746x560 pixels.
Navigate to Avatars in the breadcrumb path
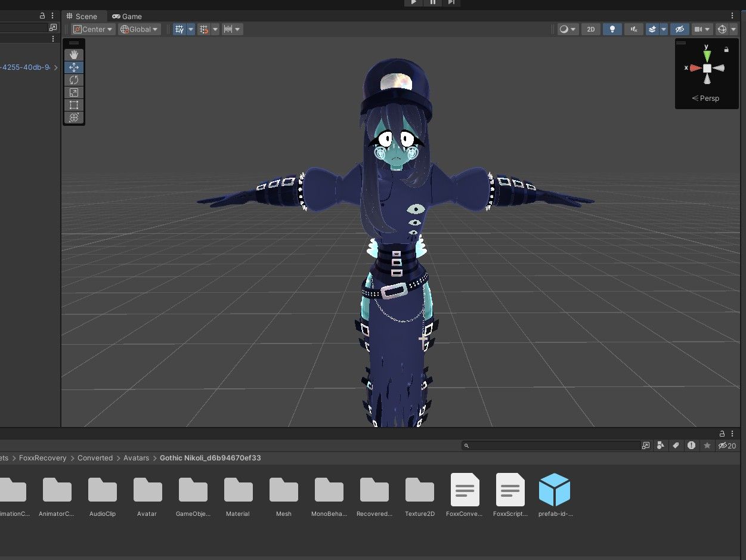point(136,458)
